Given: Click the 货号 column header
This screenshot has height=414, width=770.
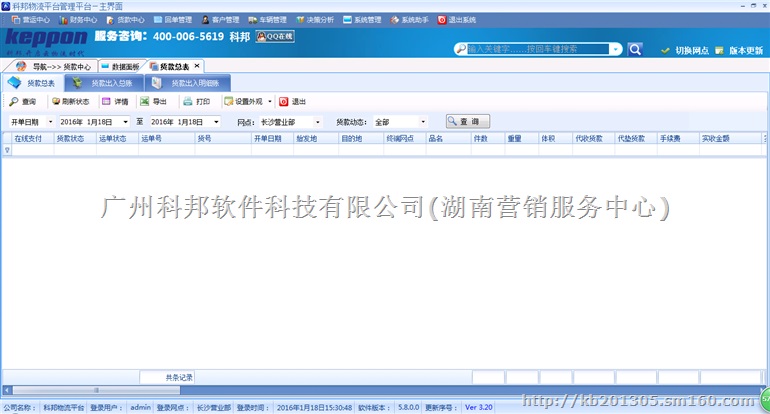Looking at the screenshot, I should click(x=223, y=138).
